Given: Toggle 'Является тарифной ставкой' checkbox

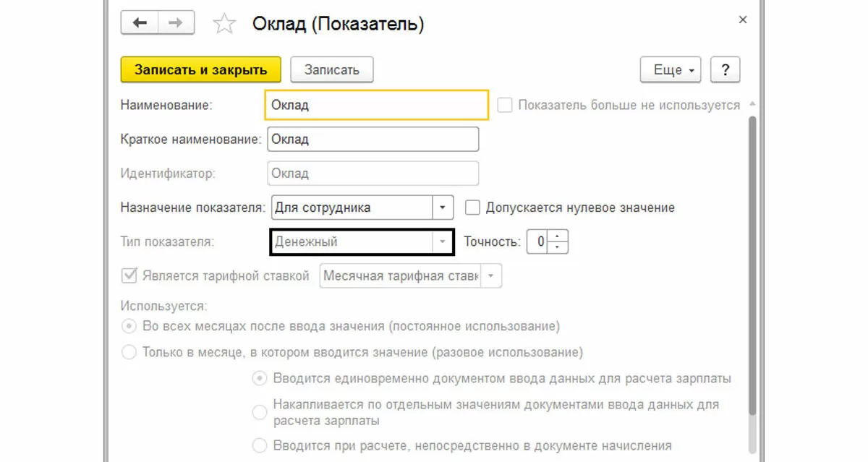Looking at the screenshot, I should (x=129, y=275).
